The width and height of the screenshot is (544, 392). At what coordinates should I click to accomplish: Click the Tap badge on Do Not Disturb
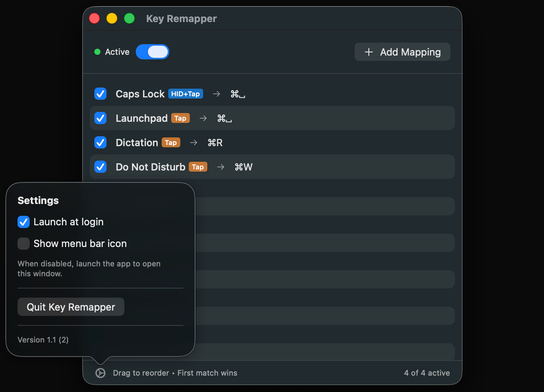[198, 167]
